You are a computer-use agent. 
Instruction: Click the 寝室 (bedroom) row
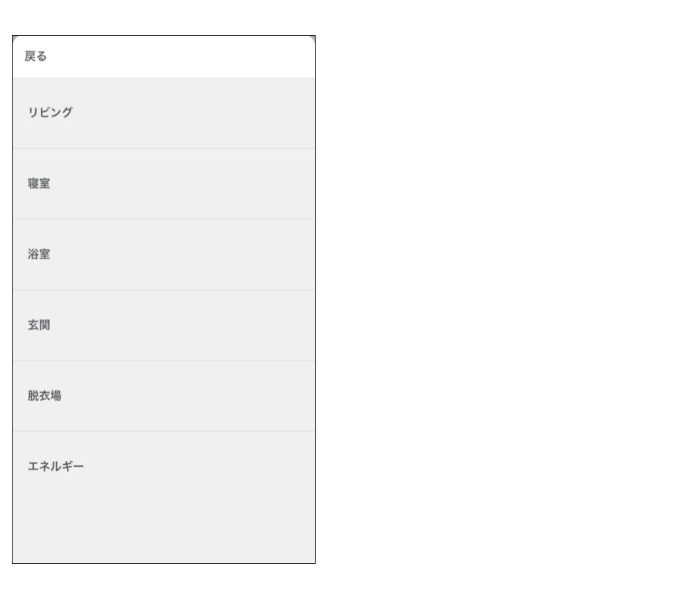click(x=163, y=184)
